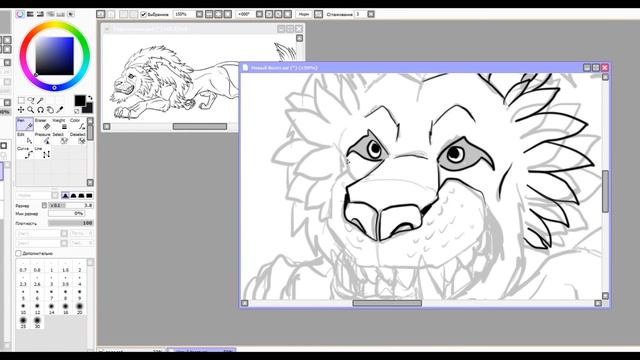Choose the magic wand tool
This screenshot has width=640, height=360.
pyautogui.click(x=40, y=100)
